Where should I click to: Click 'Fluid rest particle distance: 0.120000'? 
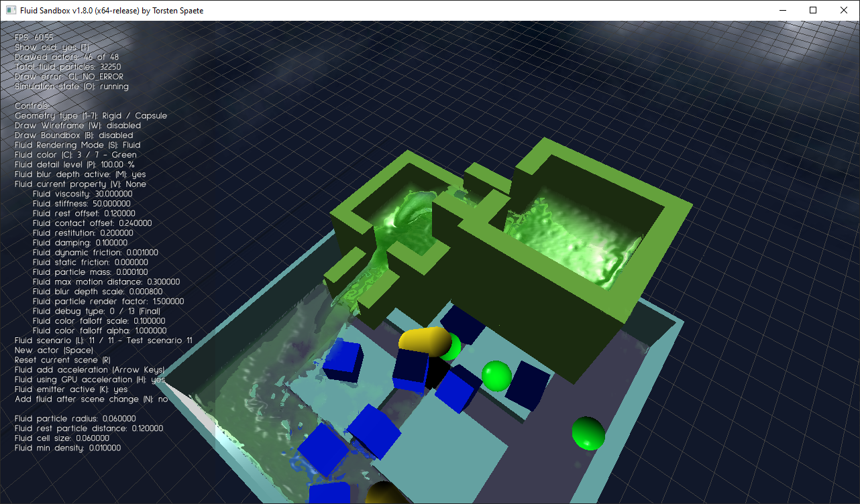89,428
